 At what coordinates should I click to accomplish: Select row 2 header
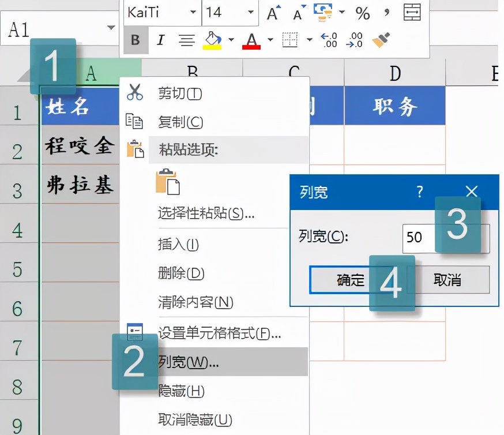point(18,145)
